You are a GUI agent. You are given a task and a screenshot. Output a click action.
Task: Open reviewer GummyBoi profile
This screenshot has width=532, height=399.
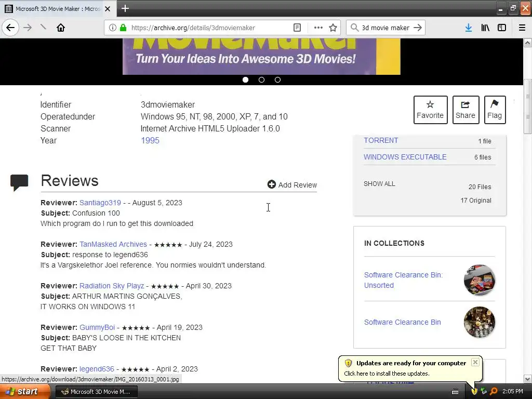[97, 327]
